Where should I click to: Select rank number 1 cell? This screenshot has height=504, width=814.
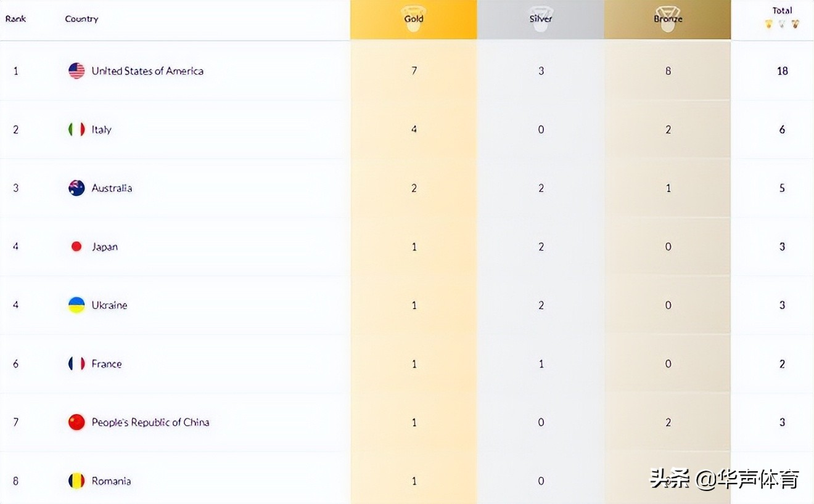pyautogui.click(x=16, y=71)
